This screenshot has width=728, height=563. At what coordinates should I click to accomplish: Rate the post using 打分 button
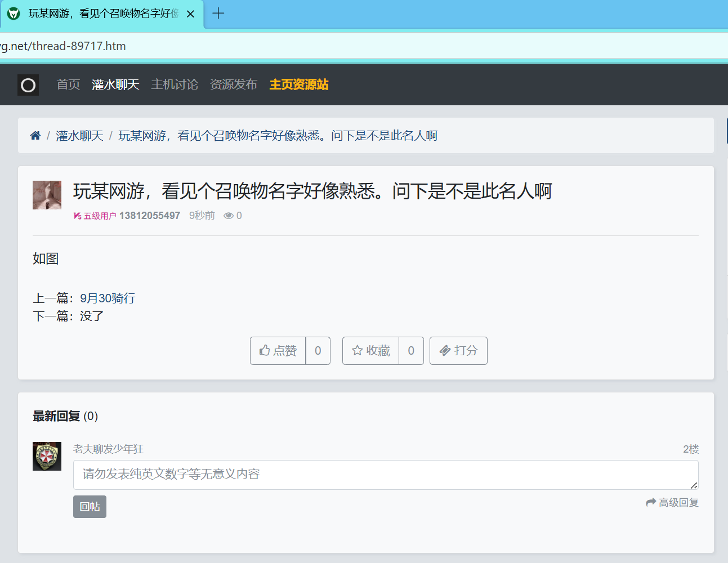[458, 351]
